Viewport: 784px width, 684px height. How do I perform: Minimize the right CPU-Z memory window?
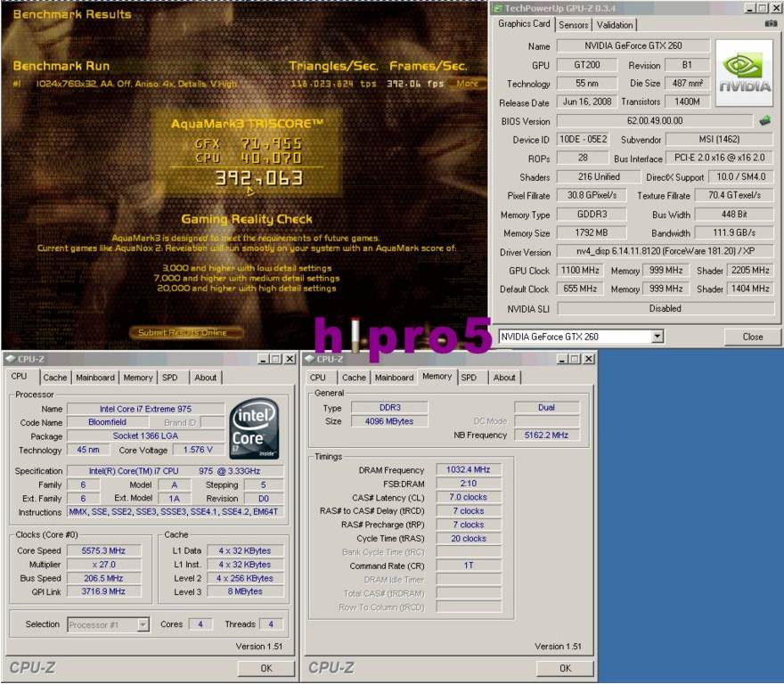pos(562,359)
